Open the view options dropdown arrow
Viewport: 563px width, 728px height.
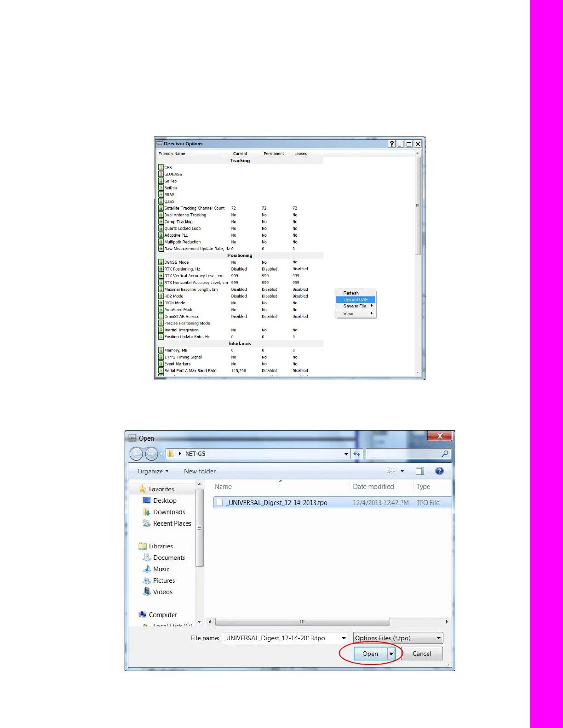click(402, 471)
